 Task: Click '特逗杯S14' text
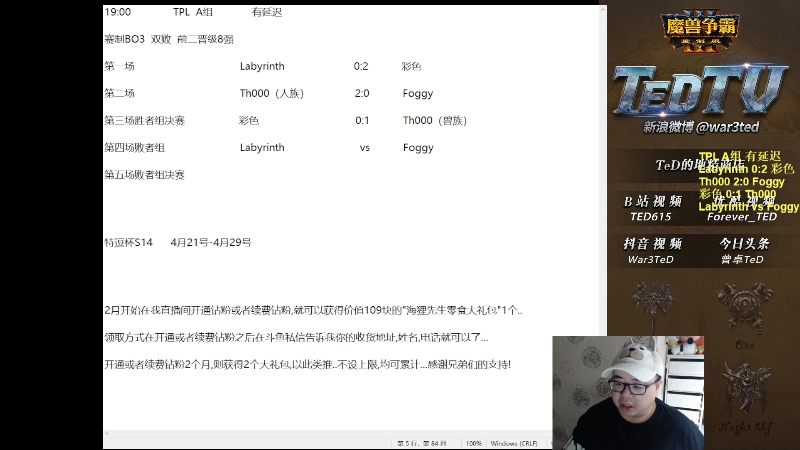128,242
